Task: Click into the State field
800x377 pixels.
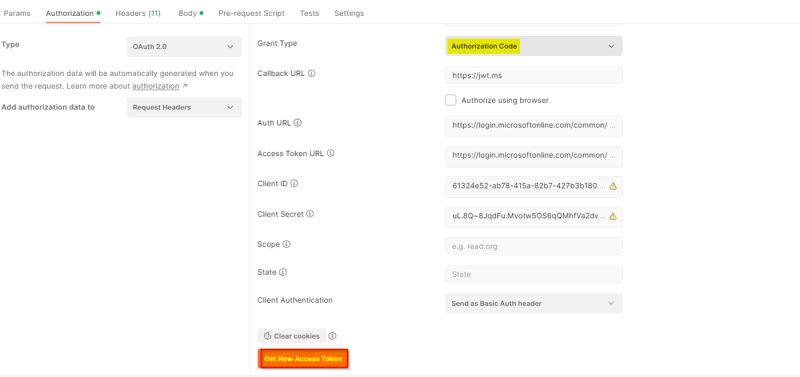Action: [534, 274]
